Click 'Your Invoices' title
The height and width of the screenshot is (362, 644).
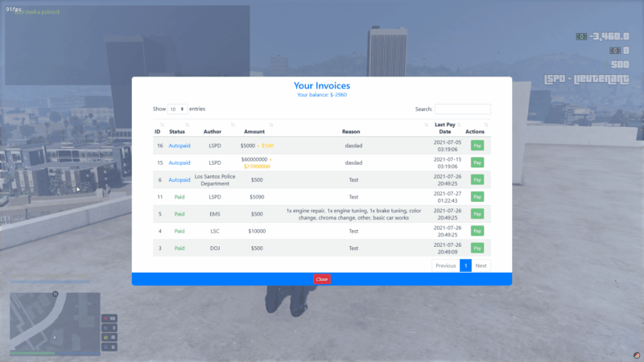click(321, 85)
